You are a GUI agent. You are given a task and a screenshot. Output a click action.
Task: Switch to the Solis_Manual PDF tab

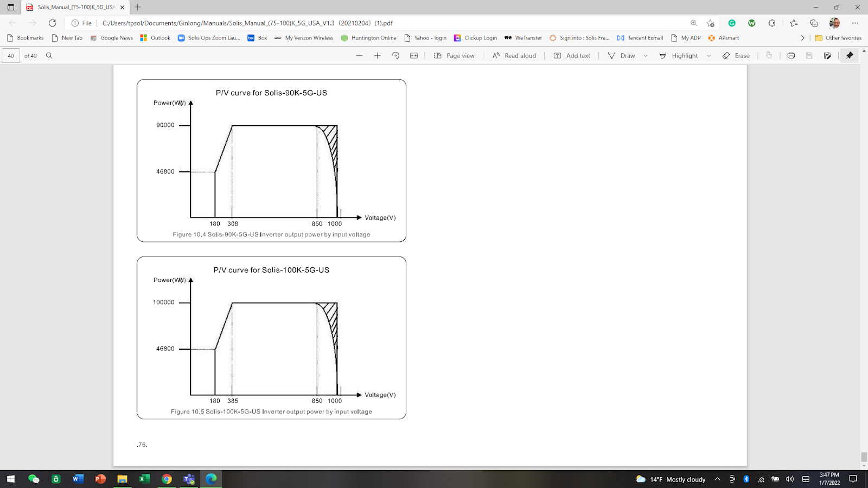76,7
